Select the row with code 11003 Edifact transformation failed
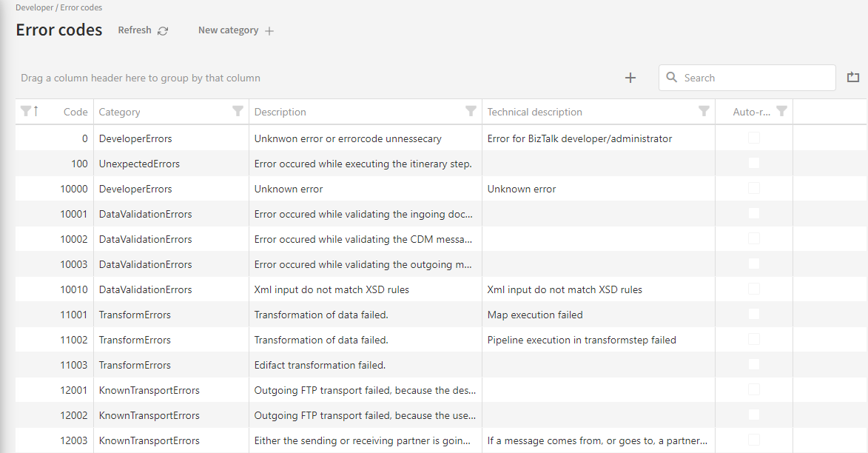The height and width of the screenshot is (453, 868). [320, 365]
